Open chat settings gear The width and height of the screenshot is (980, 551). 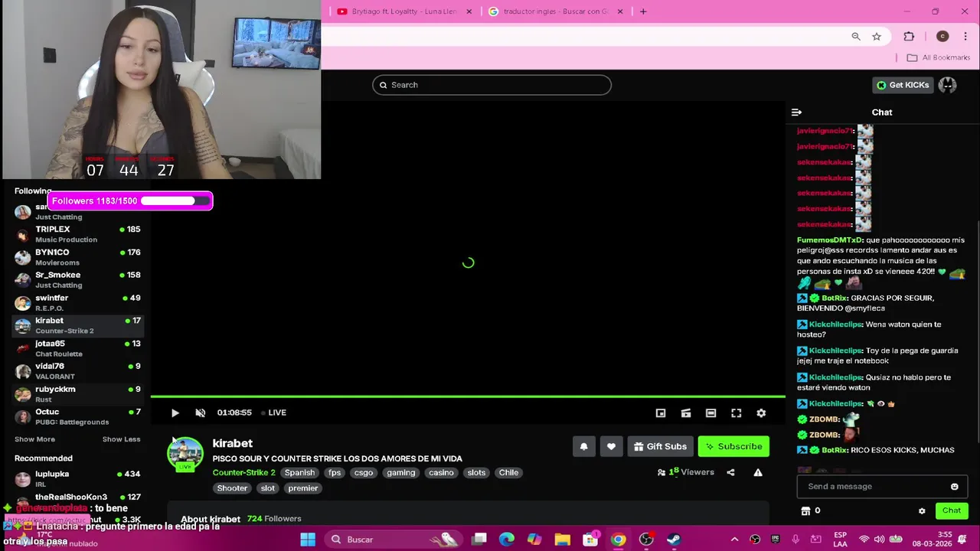coord(922,510)
